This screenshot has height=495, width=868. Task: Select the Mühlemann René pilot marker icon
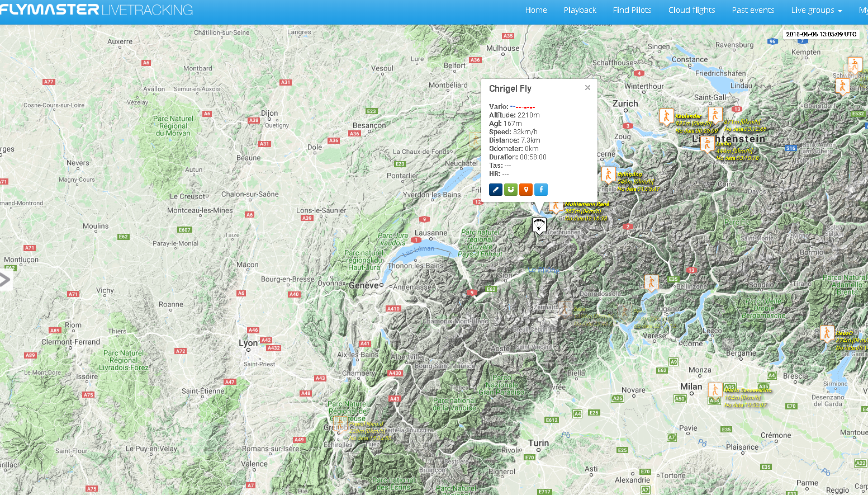tap(555, 207)
